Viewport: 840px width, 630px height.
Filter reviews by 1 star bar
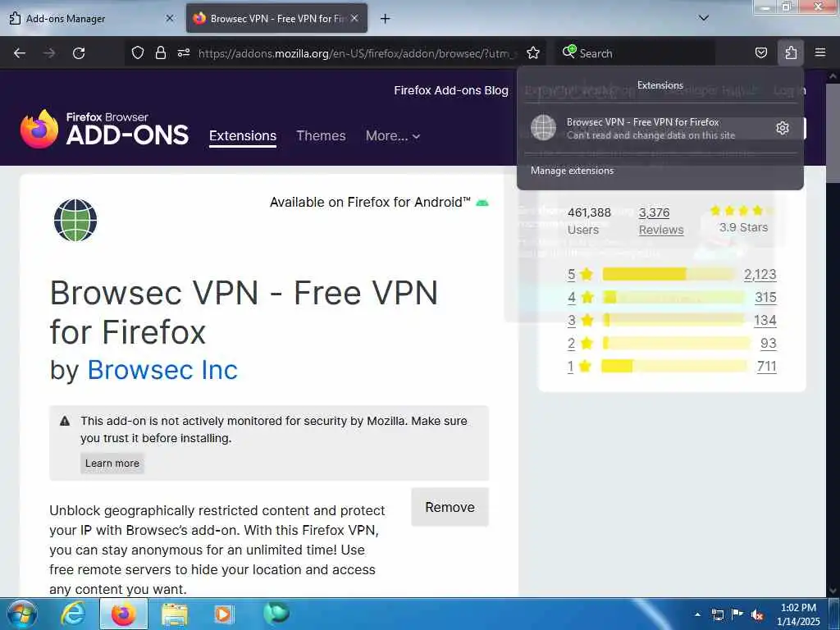[674, 367]
